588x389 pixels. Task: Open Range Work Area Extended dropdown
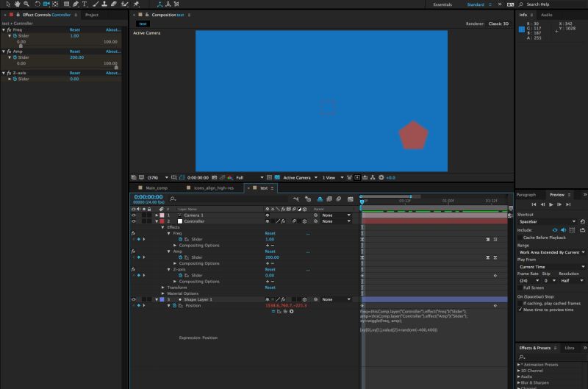(x=552, y=252)
